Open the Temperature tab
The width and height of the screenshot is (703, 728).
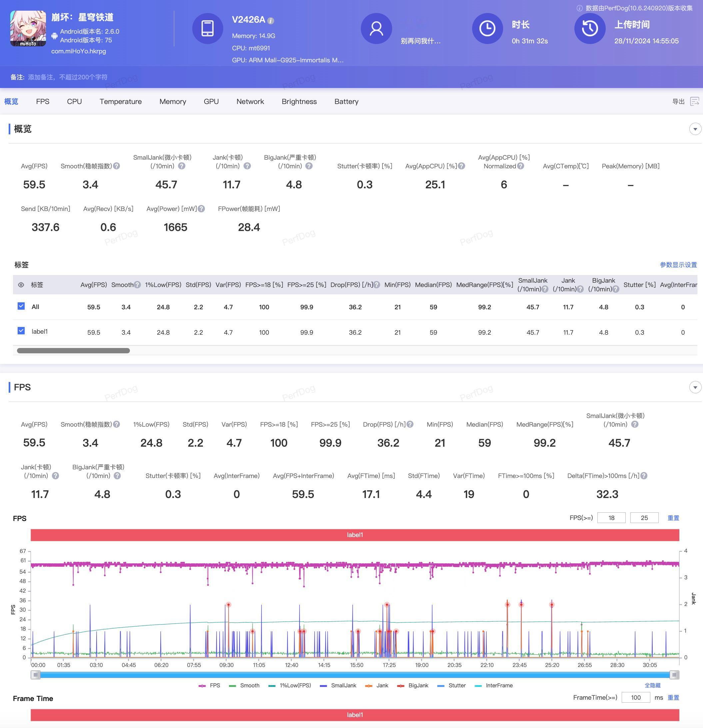pos(121,101)
